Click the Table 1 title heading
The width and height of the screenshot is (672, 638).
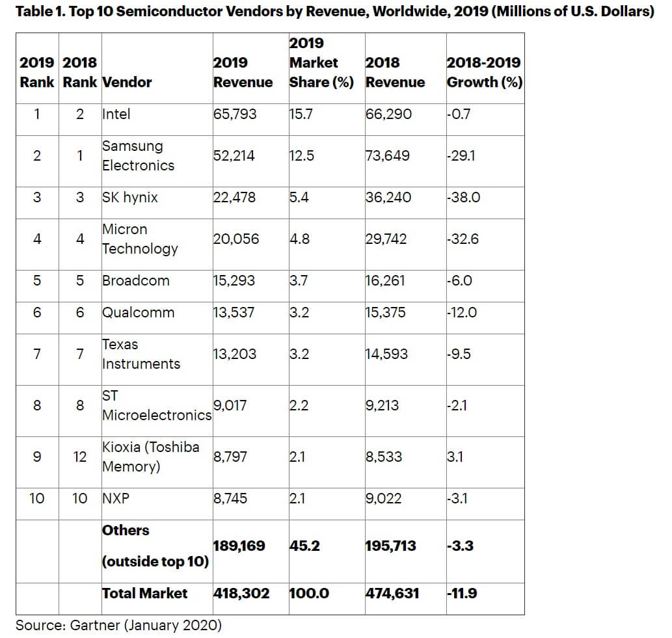(335, 11)
